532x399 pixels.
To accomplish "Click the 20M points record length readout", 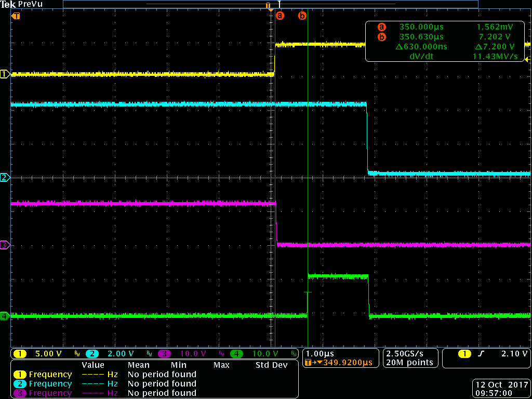I will 409,362.
